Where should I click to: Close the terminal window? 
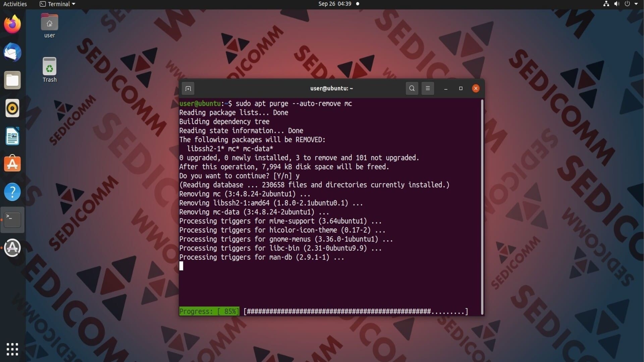476,88
